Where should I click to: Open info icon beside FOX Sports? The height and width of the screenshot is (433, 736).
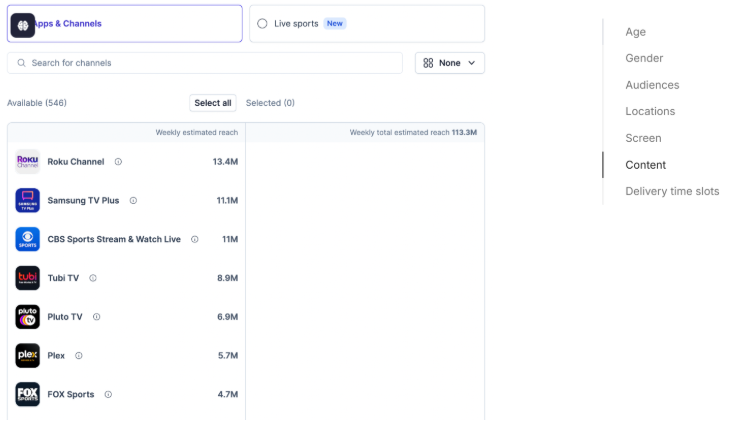click(108, 394)
